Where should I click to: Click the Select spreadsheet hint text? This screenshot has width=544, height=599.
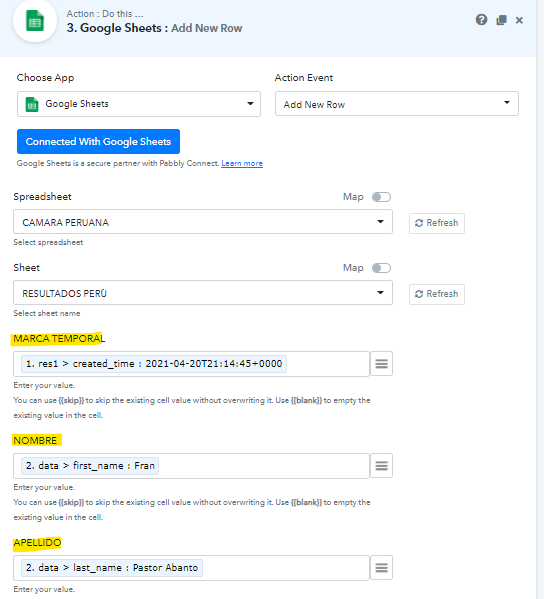pyautogui.click(x=48, y=243)
